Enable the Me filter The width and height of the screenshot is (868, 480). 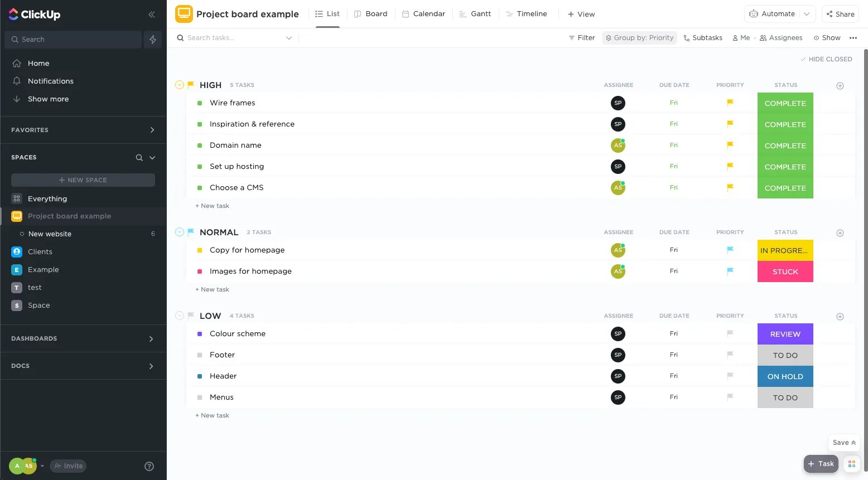pos(741,37)
